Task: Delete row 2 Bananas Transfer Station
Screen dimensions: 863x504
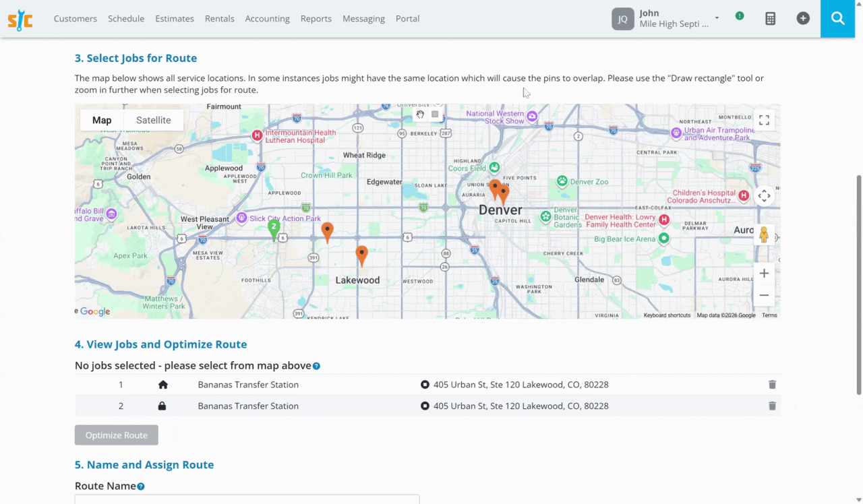Action: pyautogui.click(x=772, y=406)
